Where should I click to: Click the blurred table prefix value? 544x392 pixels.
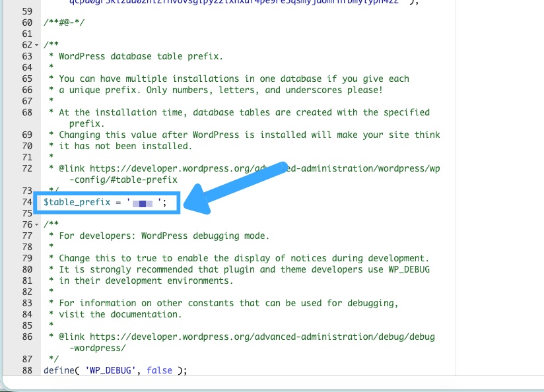[x=143, y=201]
